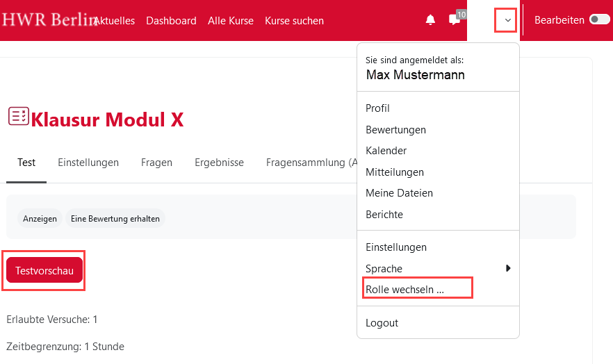Open Kalender from the user menu

[386, 151]
